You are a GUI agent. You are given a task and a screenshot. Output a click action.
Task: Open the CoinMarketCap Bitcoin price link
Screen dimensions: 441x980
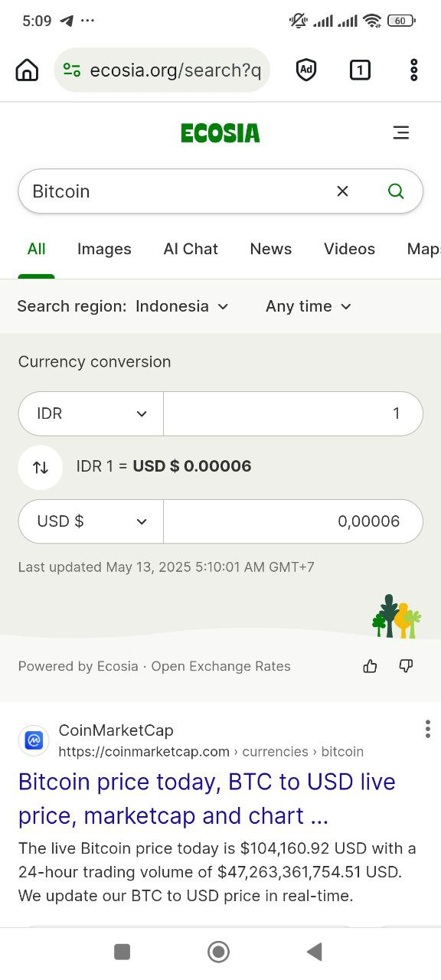pyautogui.click(x=207, y=799)
